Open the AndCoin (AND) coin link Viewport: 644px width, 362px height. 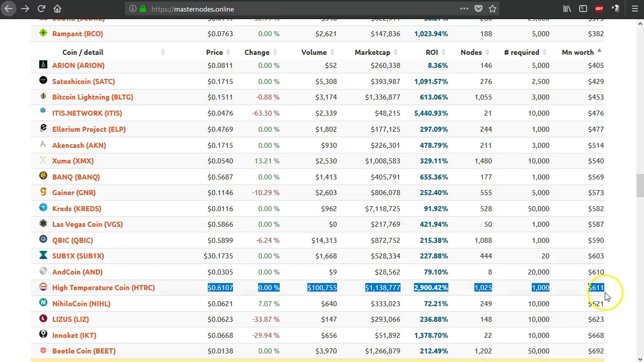[77, 272]
